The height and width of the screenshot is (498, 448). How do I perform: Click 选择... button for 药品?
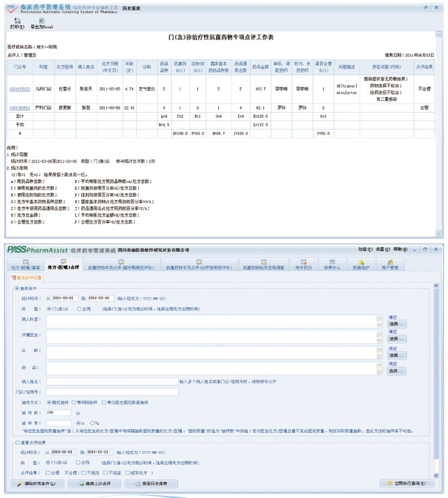(x=397, y=371)
